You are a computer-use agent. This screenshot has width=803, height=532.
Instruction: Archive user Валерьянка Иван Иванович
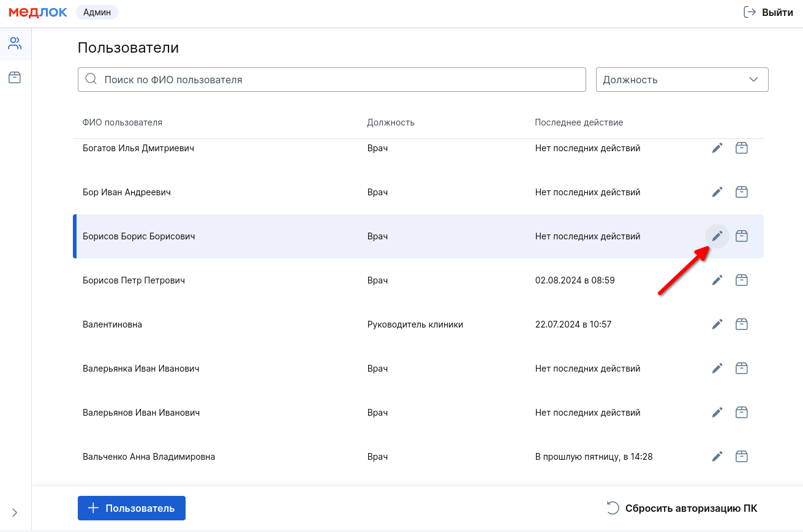(741, 369)
